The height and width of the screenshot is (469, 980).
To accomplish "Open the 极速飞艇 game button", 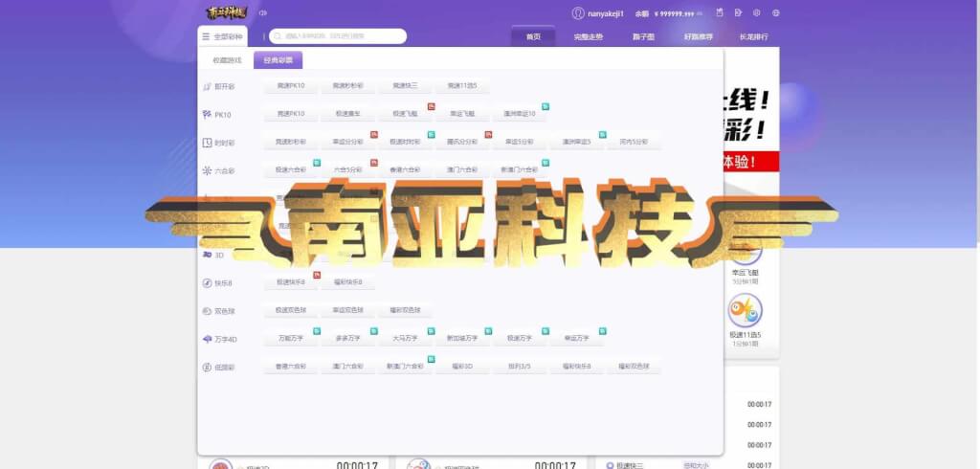I will [405, 114].
